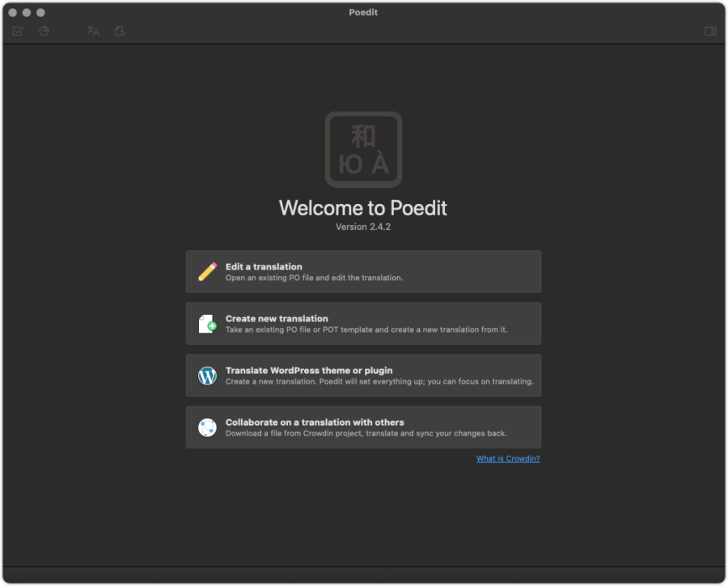728x586 pixels.
Task: Minimize the Poedit window
Action: click(27, 13)
